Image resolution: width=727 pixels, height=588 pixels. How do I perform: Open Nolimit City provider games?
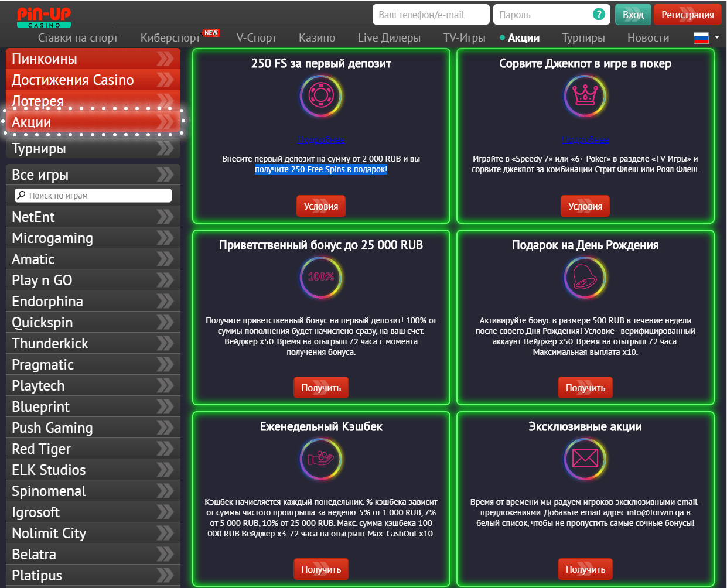(x=93, y=533)
